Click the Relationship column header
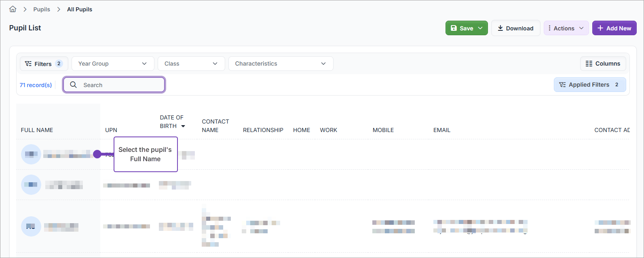644x258 pixels. click(x=263, y=130)
